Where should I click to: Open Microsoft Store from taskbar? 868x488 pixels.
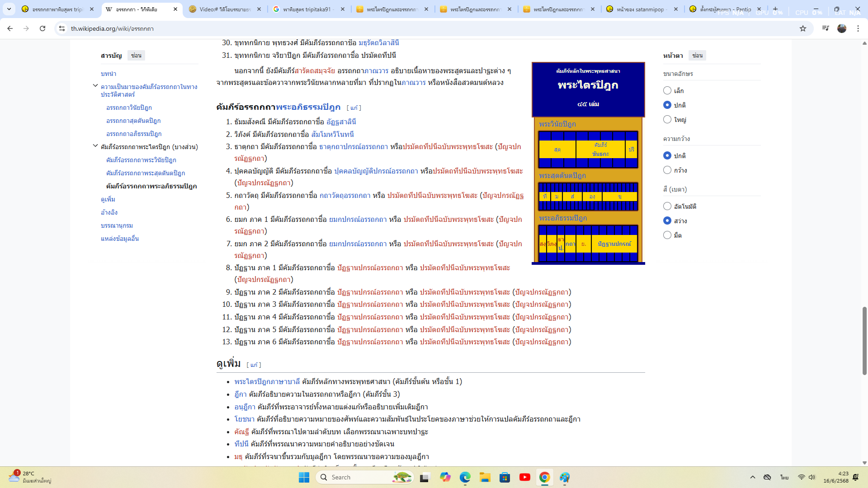coord(505,477)
